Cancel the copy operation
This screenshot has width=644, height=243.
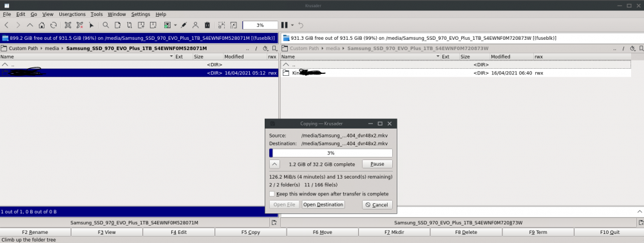coord(377,204)
